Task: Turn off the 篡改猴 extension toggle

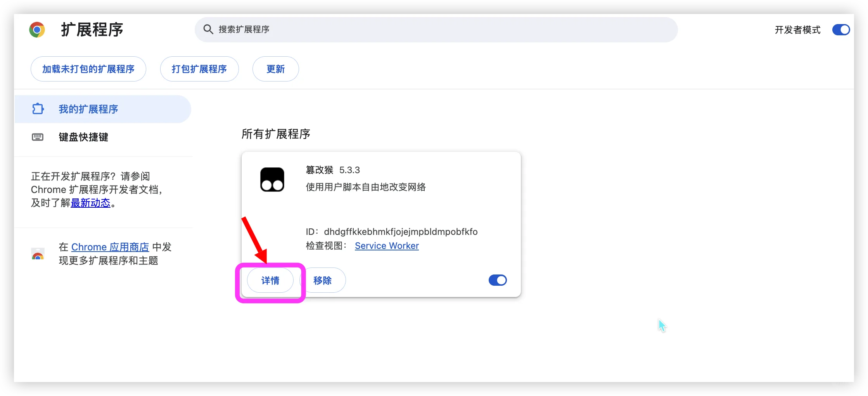Action: coord(498,280)
